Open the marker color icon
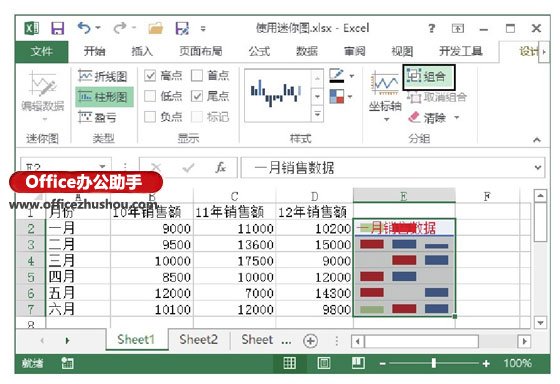This screenshot has height=384, width=560. point(336,96)
